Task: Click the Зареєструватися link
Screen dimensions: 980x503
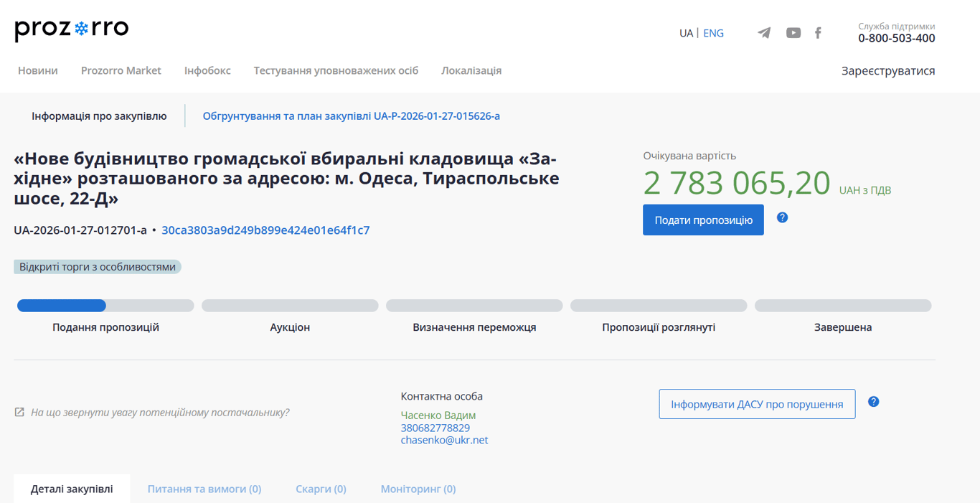Action: tap(889, 70)
